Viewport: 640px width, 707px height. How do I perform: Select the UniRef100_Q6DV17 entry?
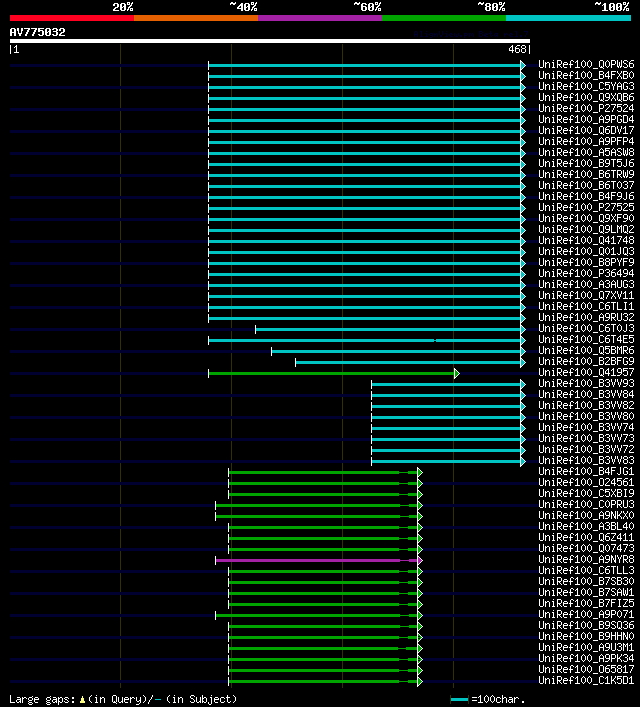[586, 130]
